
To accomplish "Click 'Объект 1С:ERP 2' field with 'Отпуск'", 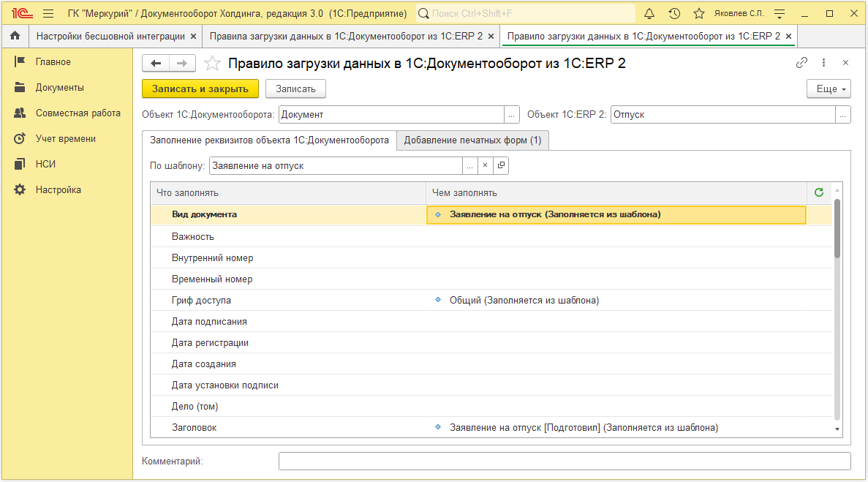I will (723, 115).
